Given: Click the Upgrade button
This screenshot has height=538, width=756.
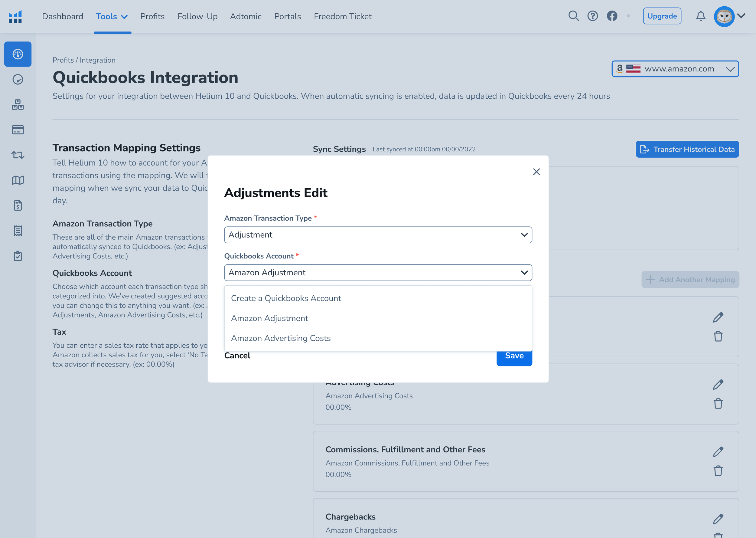Looking at the screenshot, I should point(662,16).
